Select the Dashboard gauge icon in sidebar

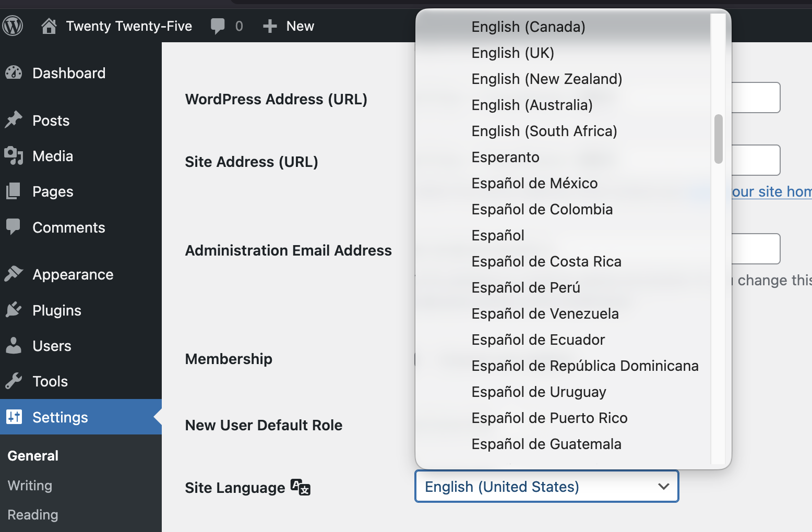coord(14,72)
